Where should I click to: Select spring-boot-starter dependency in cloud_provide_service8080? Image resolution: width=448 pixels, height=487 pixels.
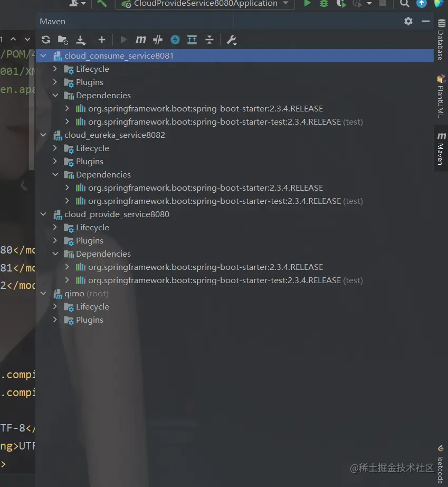(234, 267)
